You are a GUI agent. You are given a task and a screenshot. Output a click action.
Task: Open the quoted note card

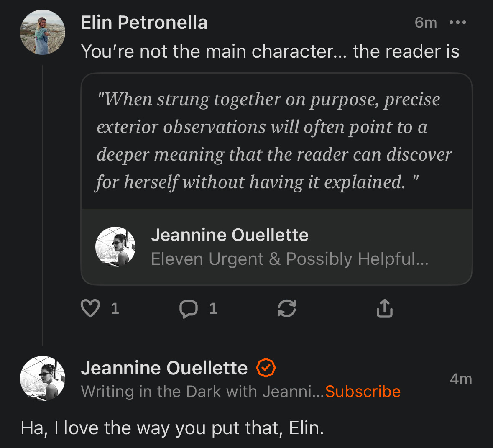(x=276, y=140)
